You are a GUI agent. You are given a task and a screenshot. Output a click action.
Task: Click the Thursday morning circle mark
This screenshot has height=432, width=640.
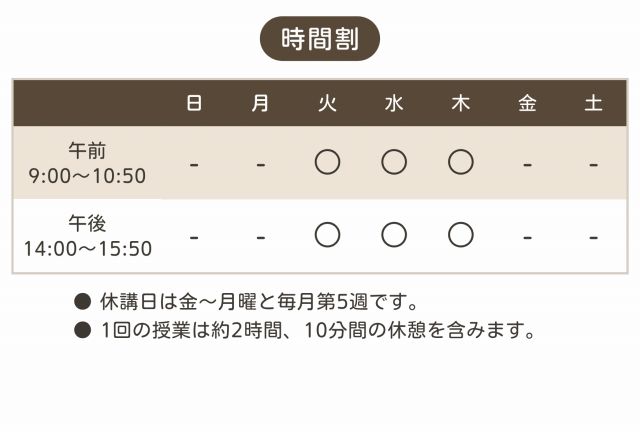(460, 162)
